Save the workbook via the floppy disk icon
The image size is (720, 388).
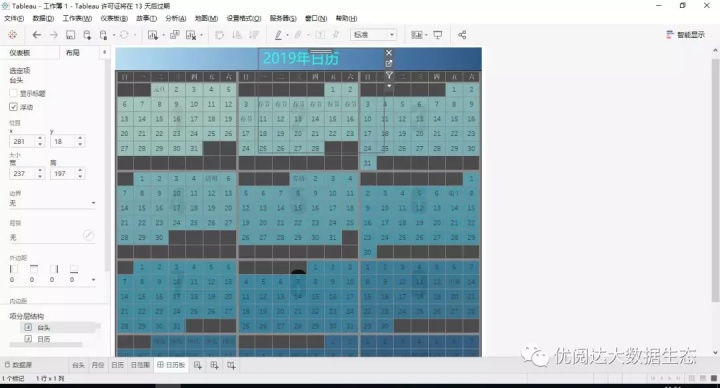click(x=70, y=35)
